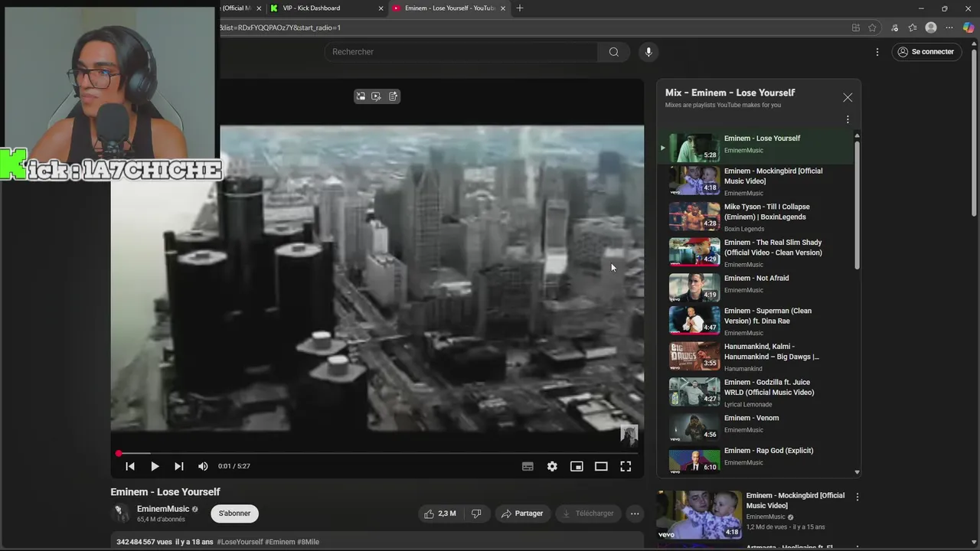Open the Mix playlist options menu
Image resolution: width=980 pixels, height=551 pixels.
coord(848,119)
